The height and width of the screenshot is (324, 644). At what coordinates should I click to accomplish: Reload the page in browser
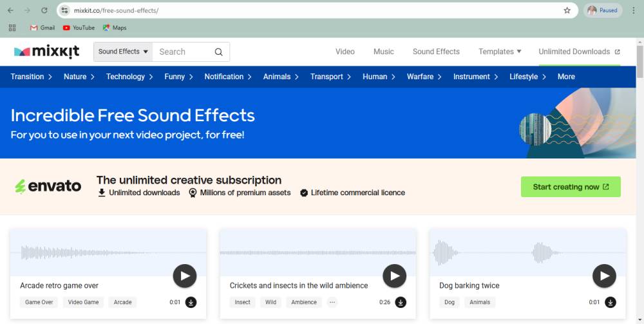tap(44, 10)
